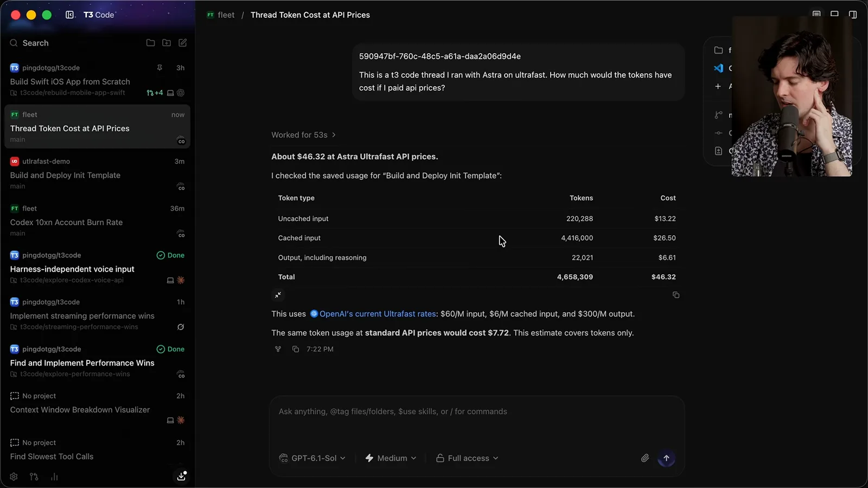Click the folder icon in the right panel
The width and height of the screenshot is (868, 488).
pos(718,50)
